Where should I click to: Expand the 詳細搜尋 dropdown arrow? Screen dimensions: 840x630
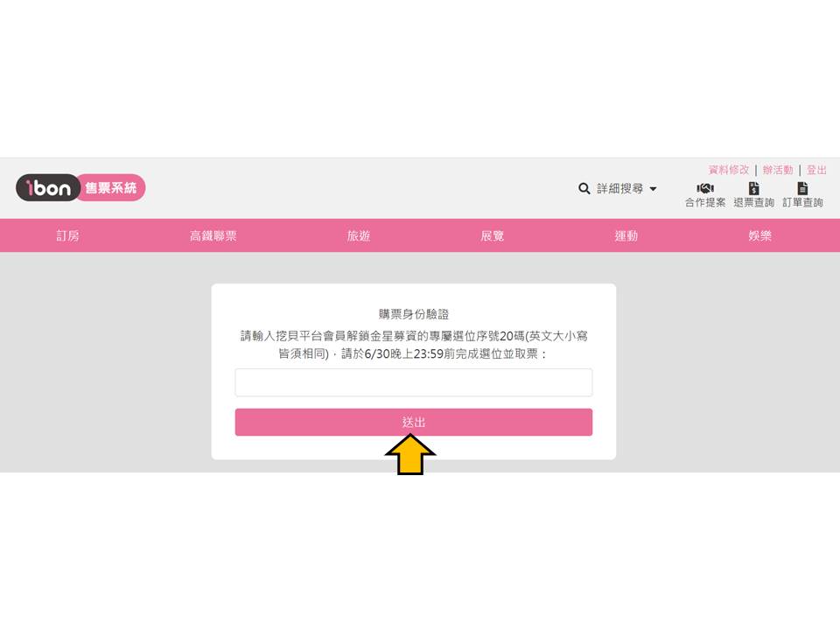pyautogui.click(x=653, y=189)
